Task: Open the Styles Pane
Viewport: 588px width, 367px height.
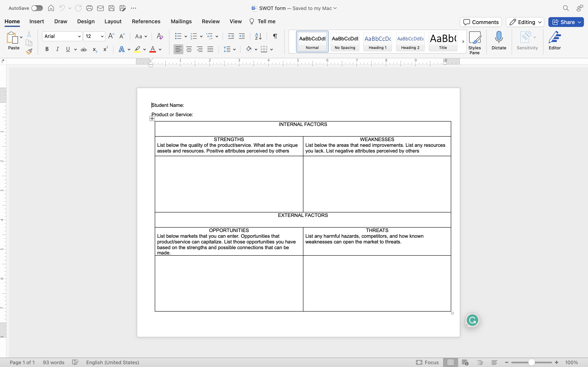Action: [475, 42]
